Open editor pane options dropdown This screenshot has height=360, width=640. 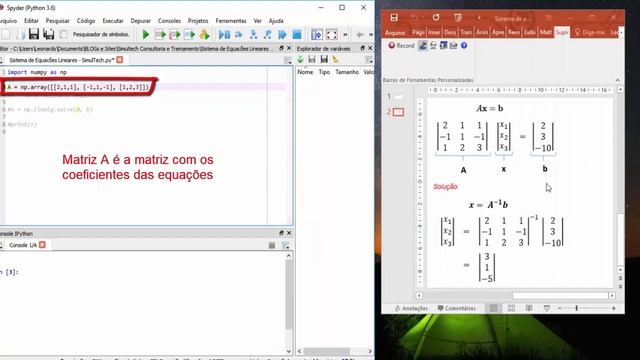point(287,60)
